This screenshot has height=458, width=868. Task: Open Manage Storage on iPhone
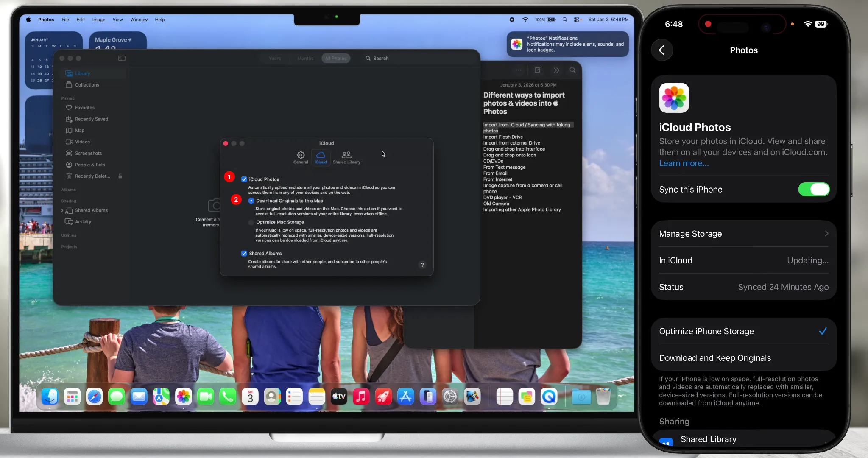[743, 234]
